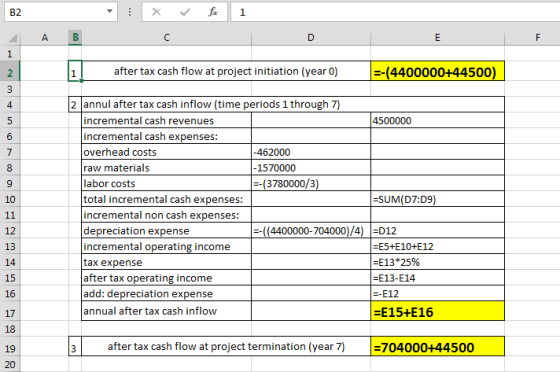This screenshot has height=372, width=560.
Task: Select cell with formula =SUM(D7:D9)
Action: coord(438,199)
